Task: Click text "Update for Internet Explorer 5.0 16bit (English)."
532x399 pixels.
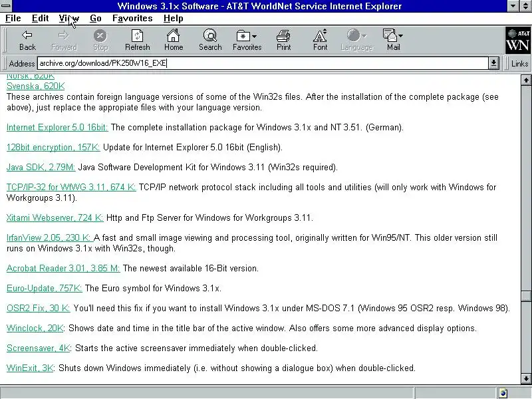Action: coord(193,147)
